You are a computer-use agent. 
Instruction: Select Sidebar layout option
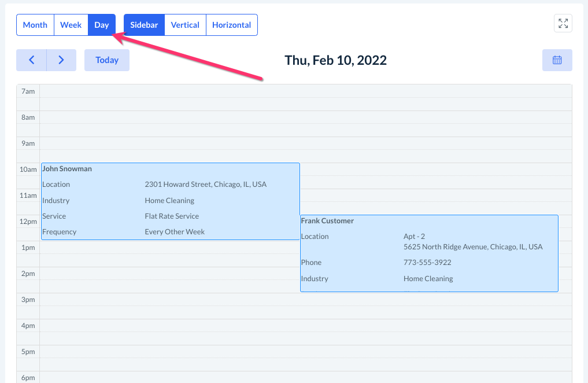pyautogui.click(x=144, y=25)
